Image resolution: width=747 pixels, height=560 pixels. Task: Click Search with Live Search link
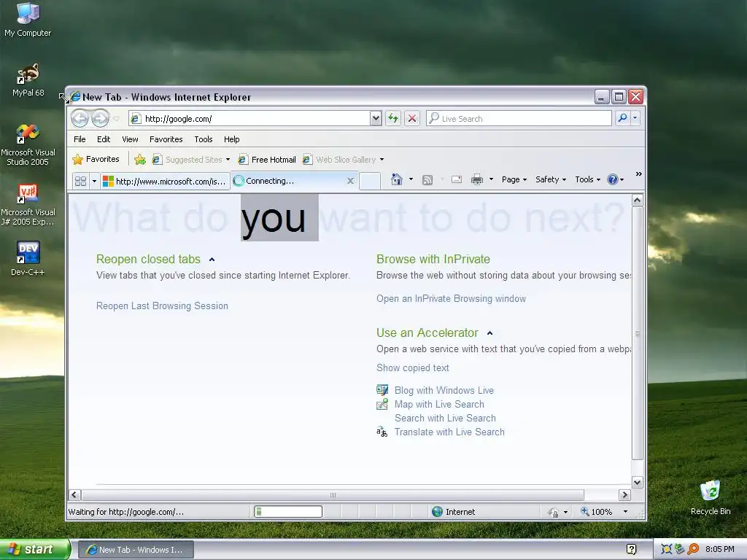(445, 418)
